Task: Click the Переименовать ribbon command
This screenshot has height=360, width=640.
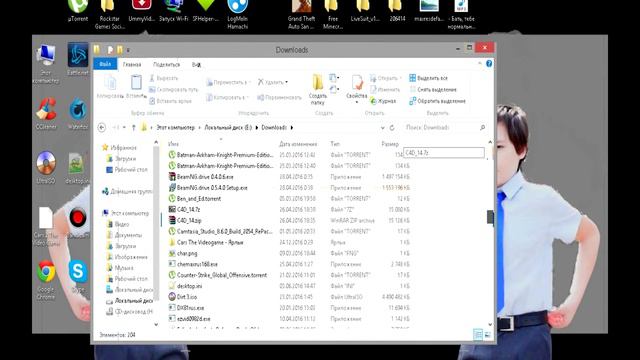Action: [x=279, y=98]
